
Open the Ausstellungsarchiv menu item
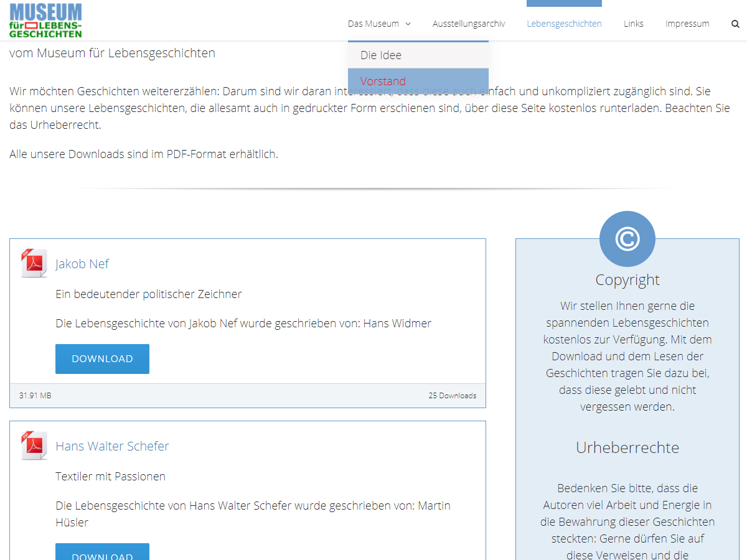tap(469, 24)
